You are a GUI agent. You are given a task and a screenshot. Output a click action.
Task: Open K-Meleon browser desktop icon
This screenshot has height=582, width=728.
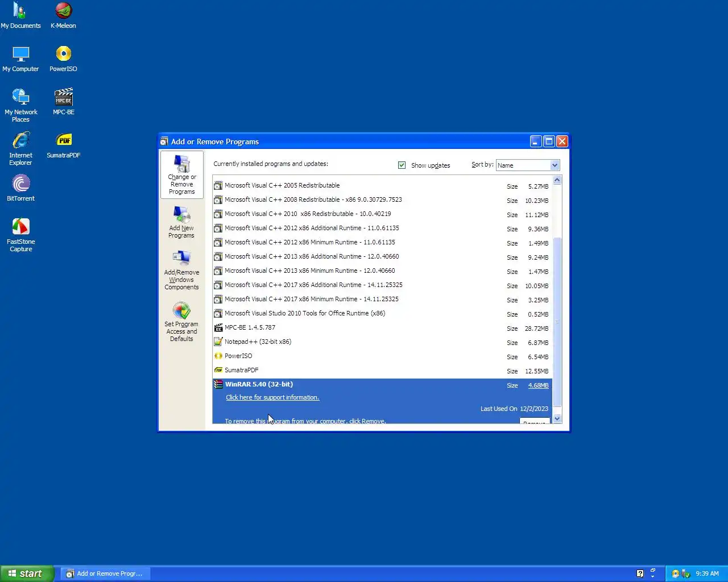click(63, 15)
